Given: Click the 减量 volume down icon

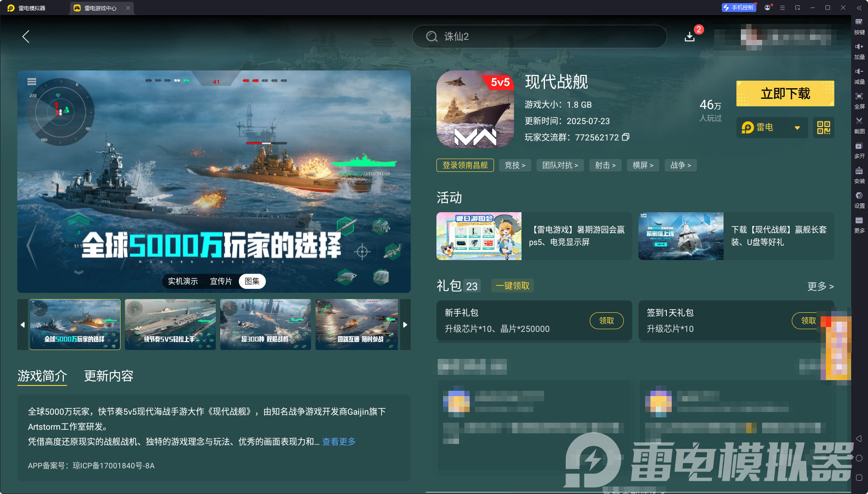Looking at the screenshot, I should (859, 74).
